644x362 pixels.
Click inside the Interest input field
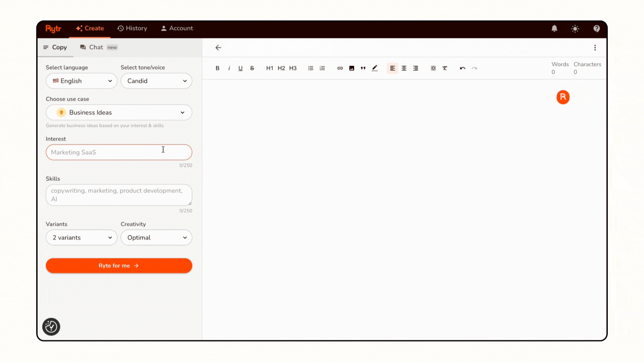pyautogui.click(x=119, y=152)
